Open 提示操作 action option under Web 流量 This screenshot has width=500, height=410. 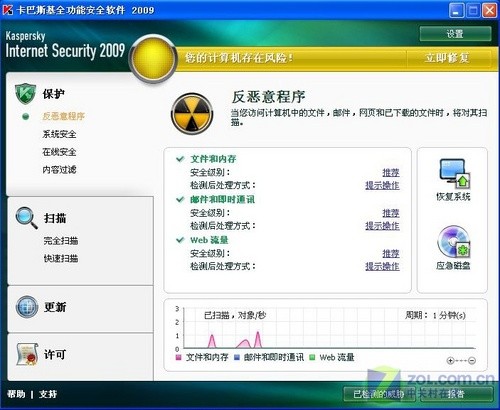[x=382, y=266]
